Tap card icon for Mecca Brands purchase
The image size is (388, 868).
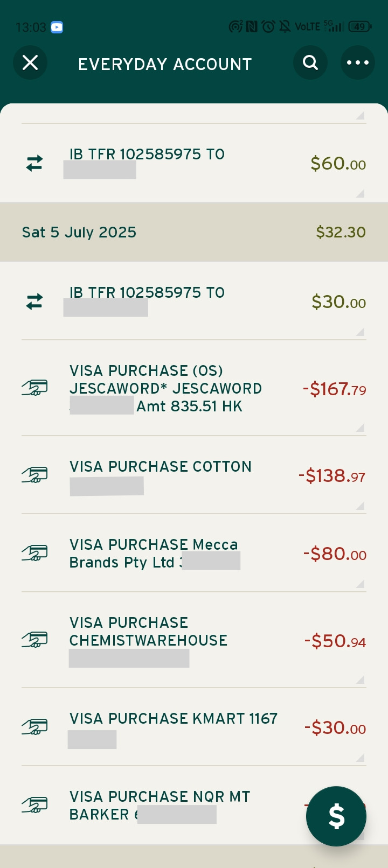[34, 552]
